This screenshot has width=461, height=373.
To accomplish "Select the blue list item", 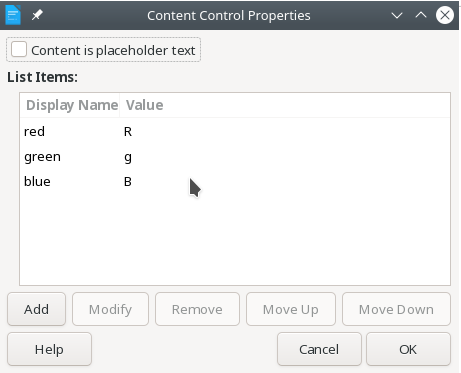I will (235, 181).
